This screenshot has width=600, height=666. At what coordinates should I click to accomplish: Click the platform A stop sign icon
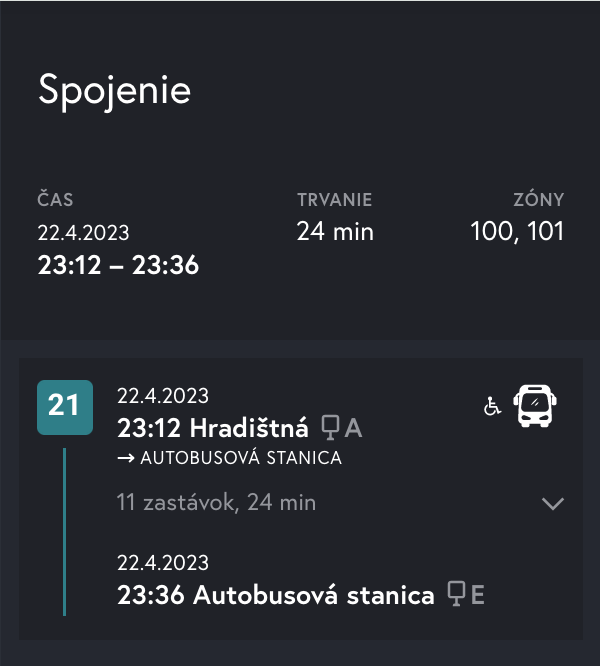330,427
